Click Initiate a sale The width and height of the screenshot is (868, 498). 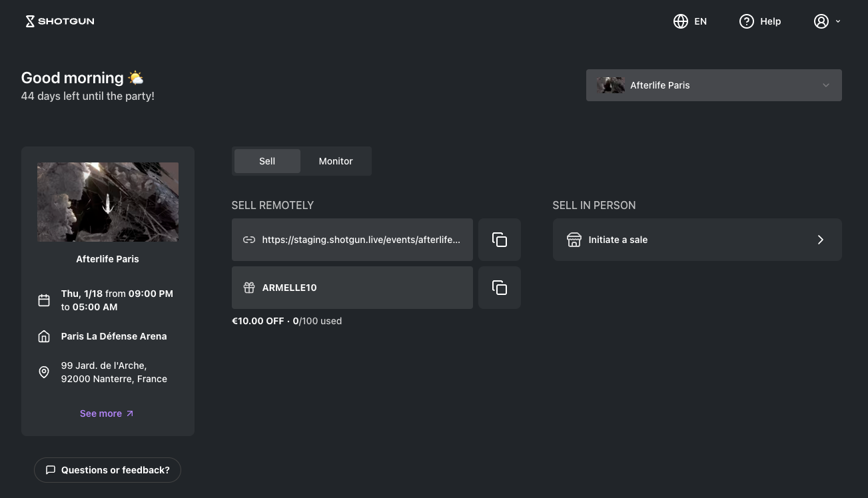pos(697,240)
